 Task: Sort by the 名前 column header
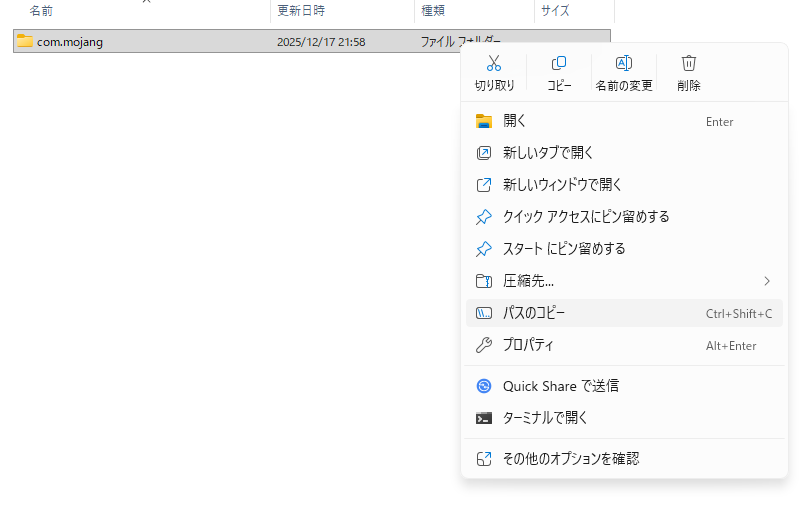coord(41,10)
